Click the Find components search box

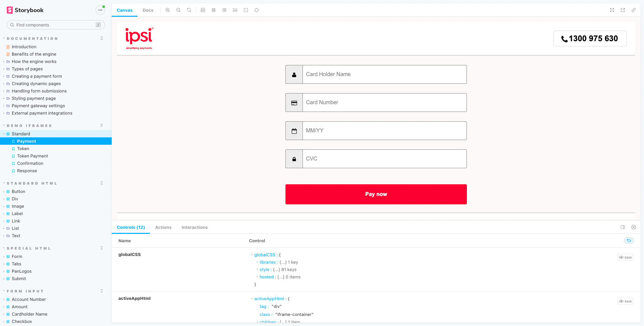(x=56, y=25)
